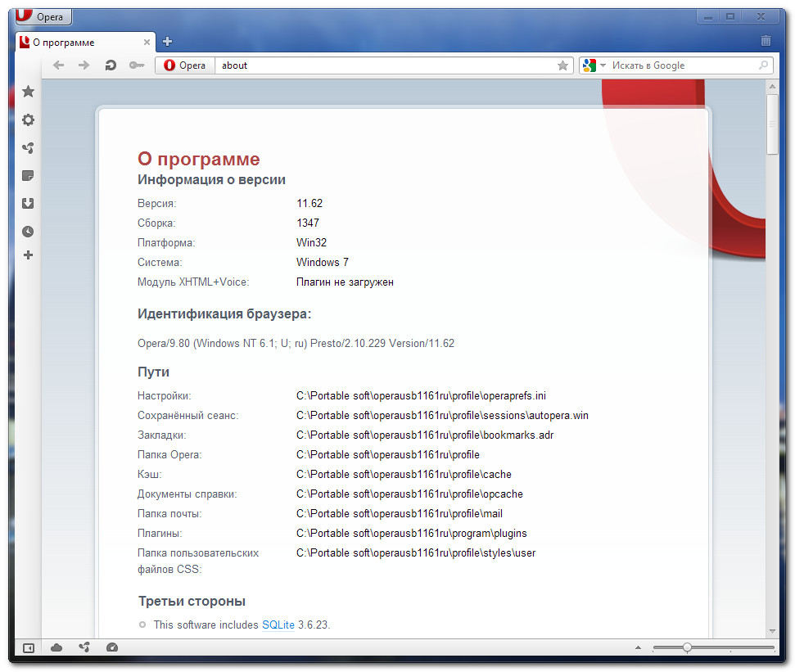795x672 pixels.
Task: Click the bookmarks.adr path
Action: coord(425,435)
